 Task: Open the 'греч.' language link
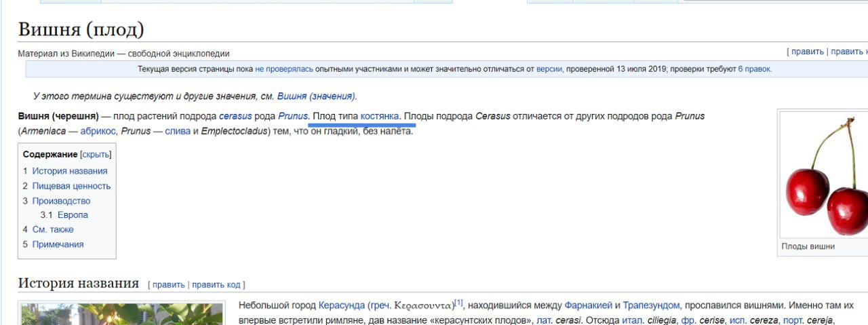point(379,305)
